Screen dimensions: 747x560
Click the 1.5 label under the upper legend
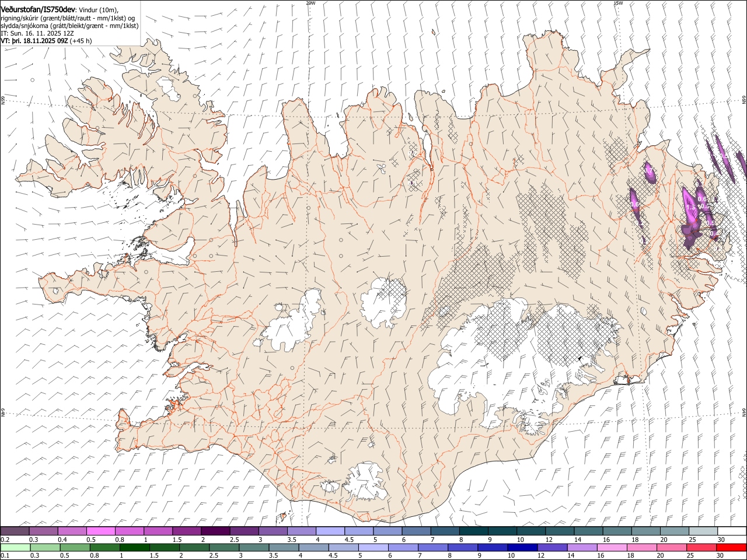coord(176,540)
